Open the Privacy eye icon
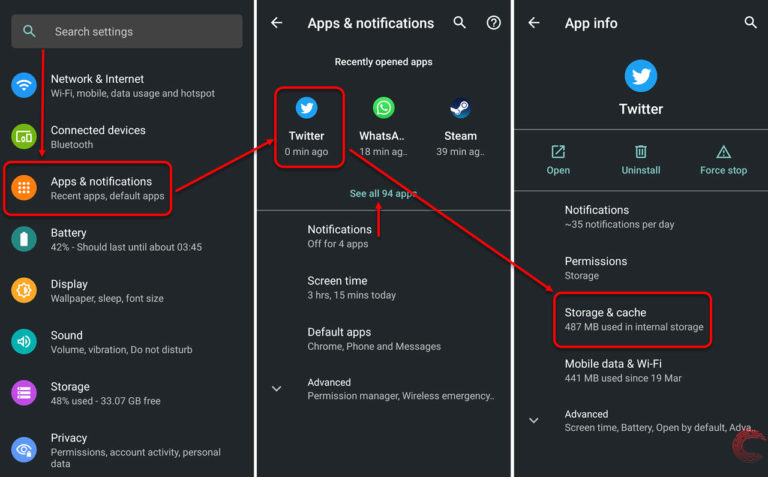Viewport: 768px width, 477px height. (x=24, y=450)
